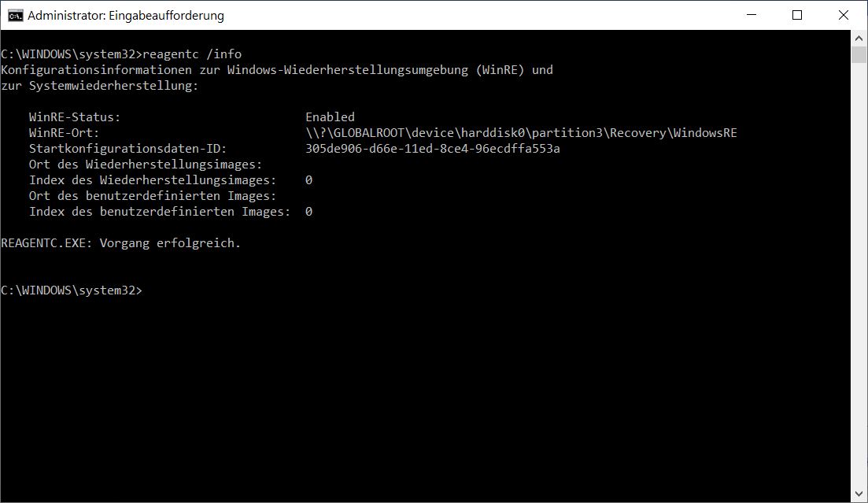Maximize the command prompt window
This screenshot has width=868, height=503.
(x=797, y=15)
